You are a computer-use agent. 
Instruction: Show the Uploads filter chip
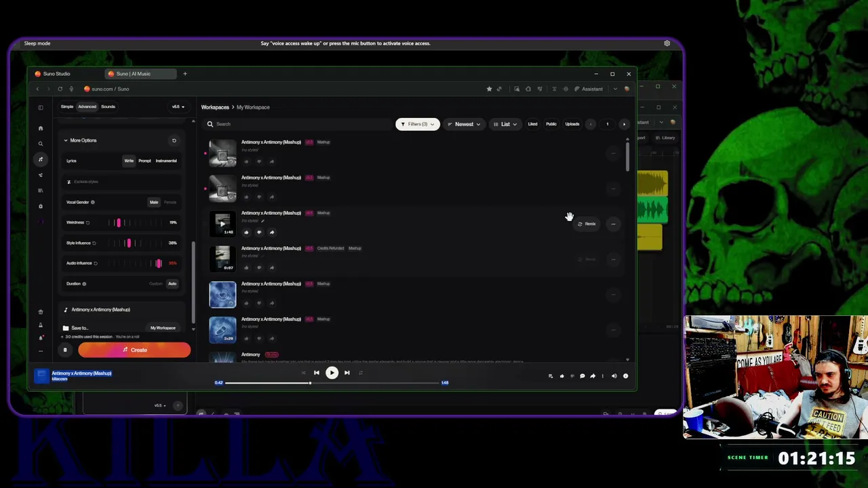pos(572,124)
